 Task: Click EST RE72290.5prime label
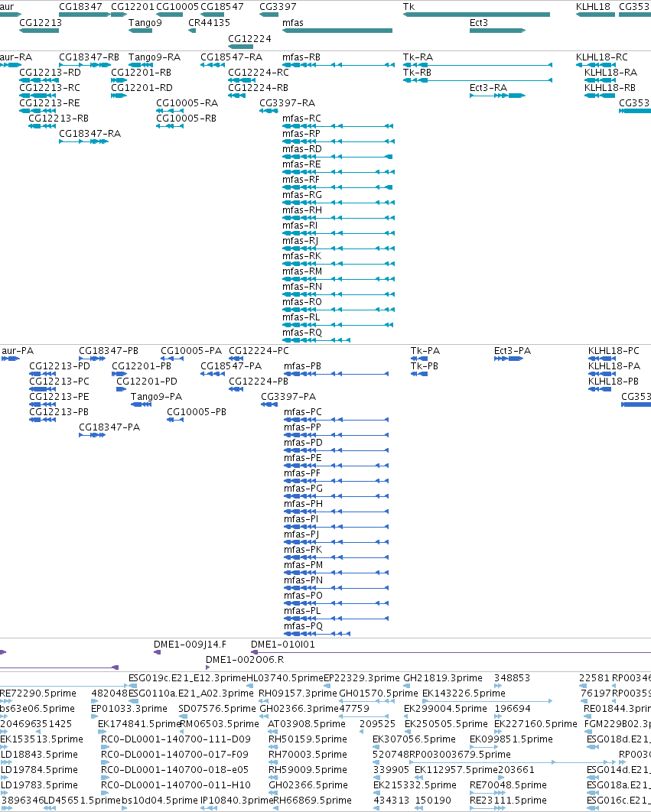37,693
